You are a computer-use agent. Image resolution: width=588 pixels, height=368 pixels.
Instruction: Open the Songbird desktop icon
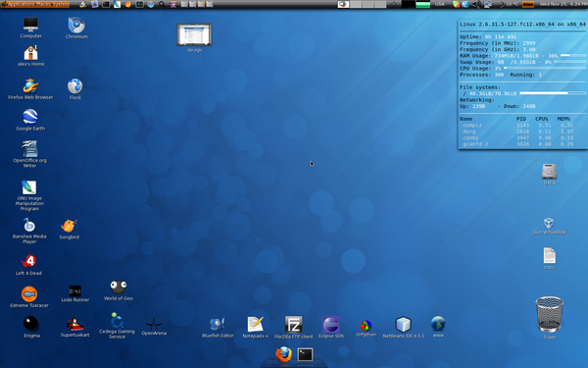69,229
